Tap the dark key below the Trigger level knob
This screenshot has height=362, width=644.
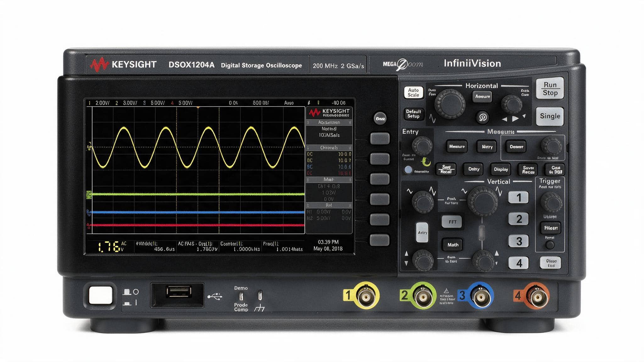[551, 228]
